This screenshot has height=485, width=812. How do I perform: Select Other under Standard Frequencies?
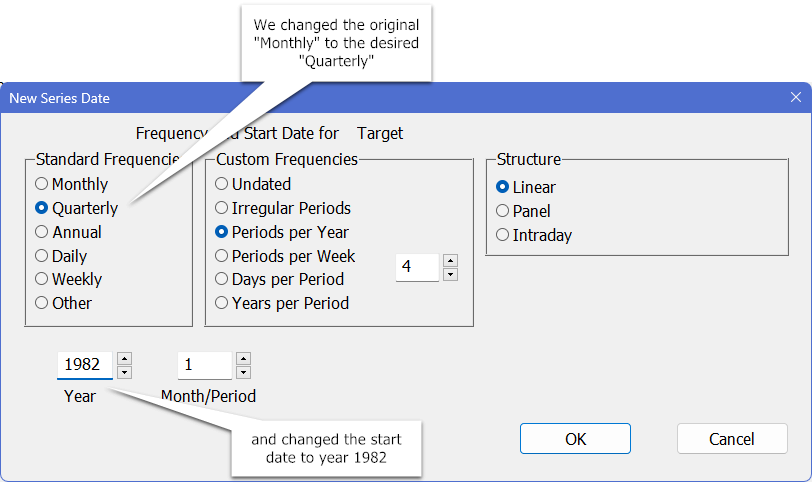click(x=42, y=303)
